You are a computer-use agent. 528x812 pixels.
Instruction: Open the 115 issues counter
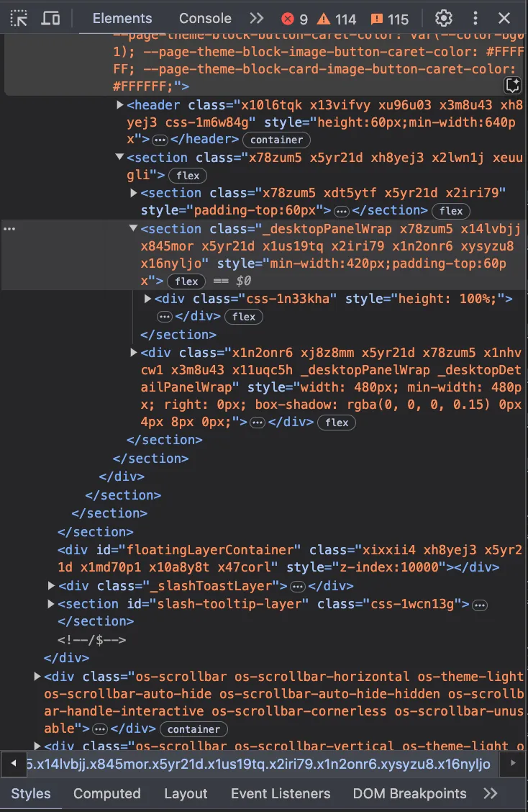pyautogui.click(x=390, y=19)
